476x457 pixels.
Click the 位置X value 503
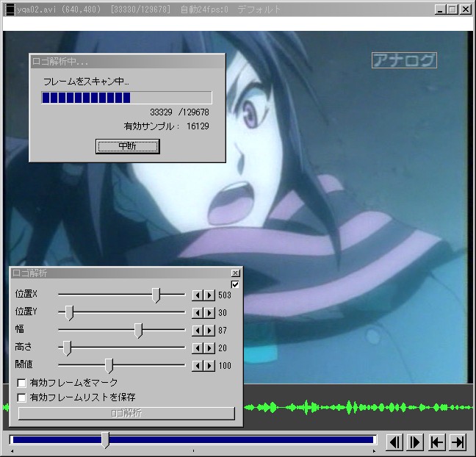pyautogui.click(x=225, y=295)
